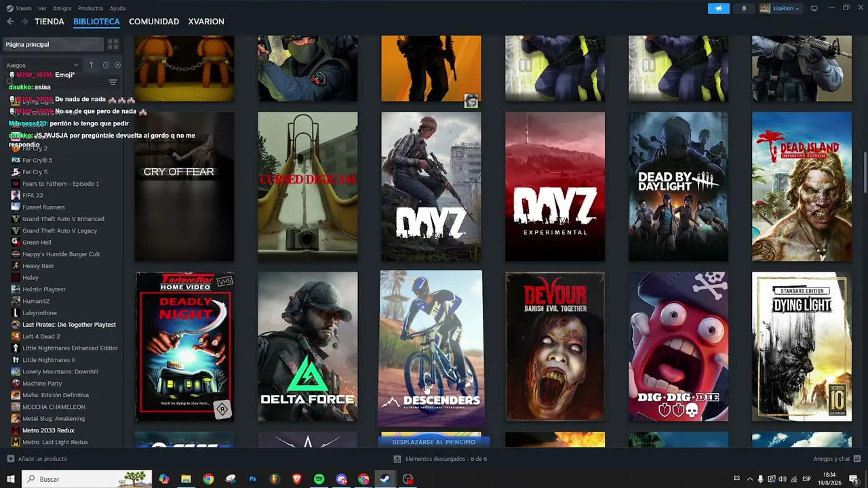The width and height of the screenshot is (868, 488).
Task: Open the Productos menu
Action: [x=91, y=8]
